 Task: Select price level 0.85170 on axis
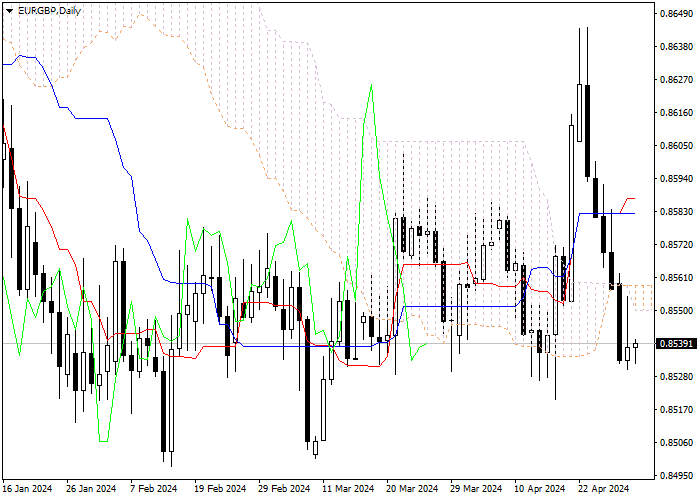(676, 410)
